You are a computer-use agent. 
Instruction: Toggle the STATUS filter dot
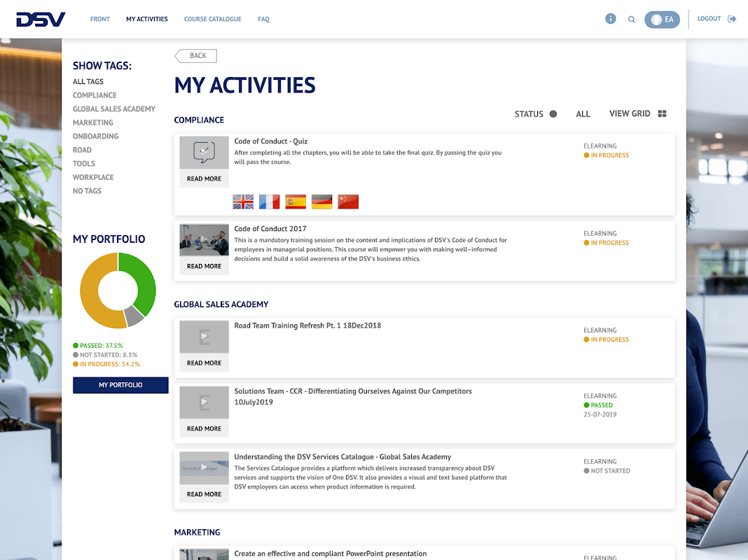[553, 114]
